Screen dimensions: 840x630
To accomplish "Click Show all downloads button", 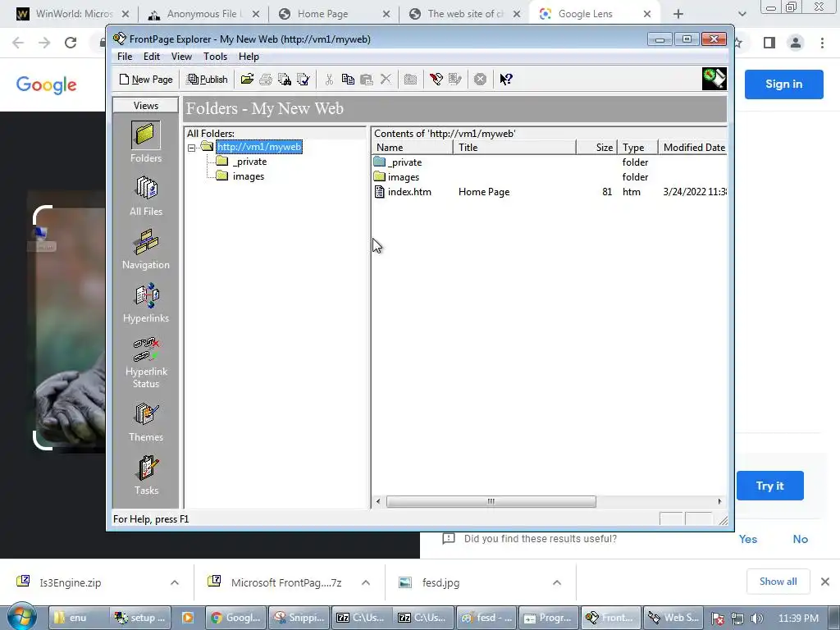I will [778, 582].
